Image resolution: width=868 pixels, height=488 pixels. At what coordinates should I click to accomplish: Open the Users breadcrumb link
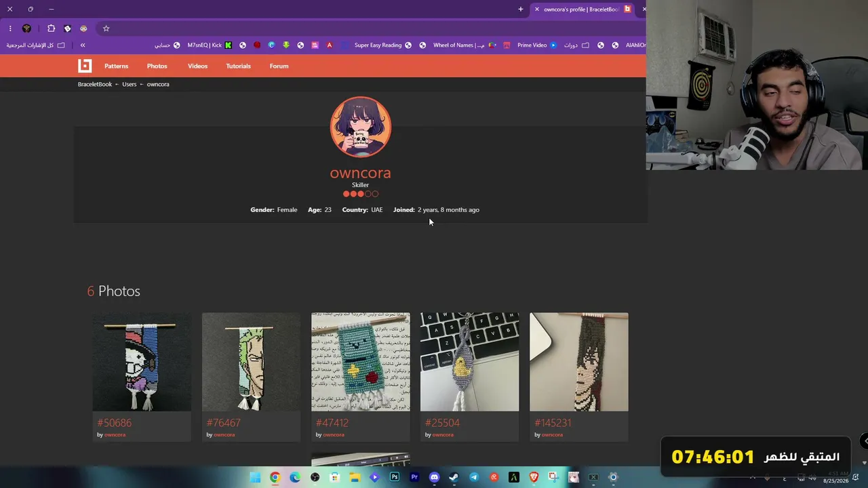click(129, 84)
